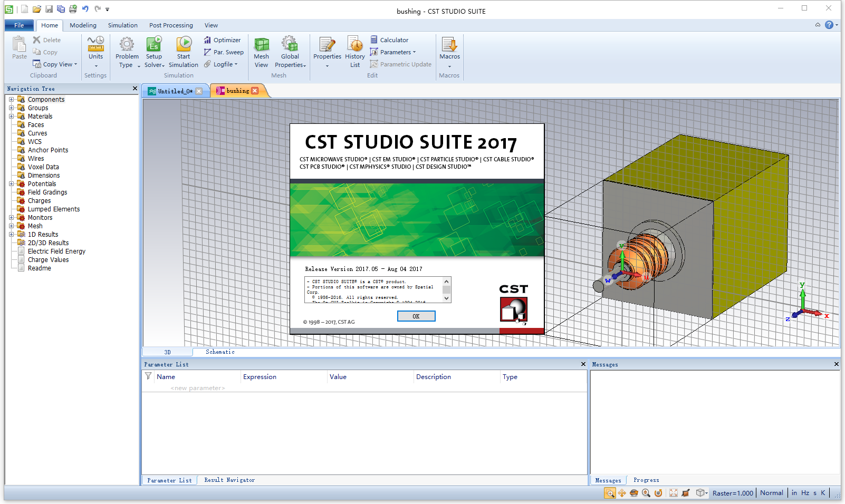Click the filter icon in Parameter List
845x504 pixels.
pos(148,376)
